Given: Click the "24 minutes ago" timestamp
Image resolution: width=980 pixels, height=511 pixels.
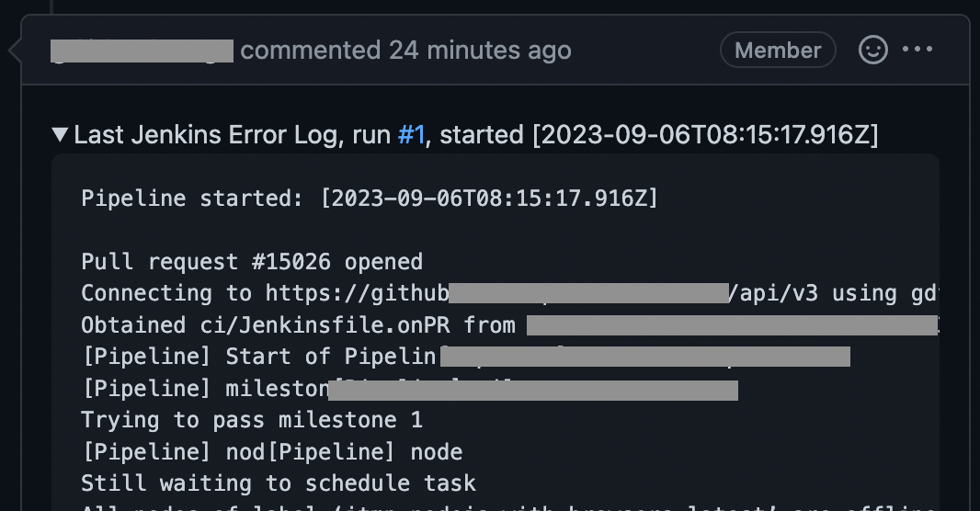Looking at the screenshot, I should click(x=480, y=50).
